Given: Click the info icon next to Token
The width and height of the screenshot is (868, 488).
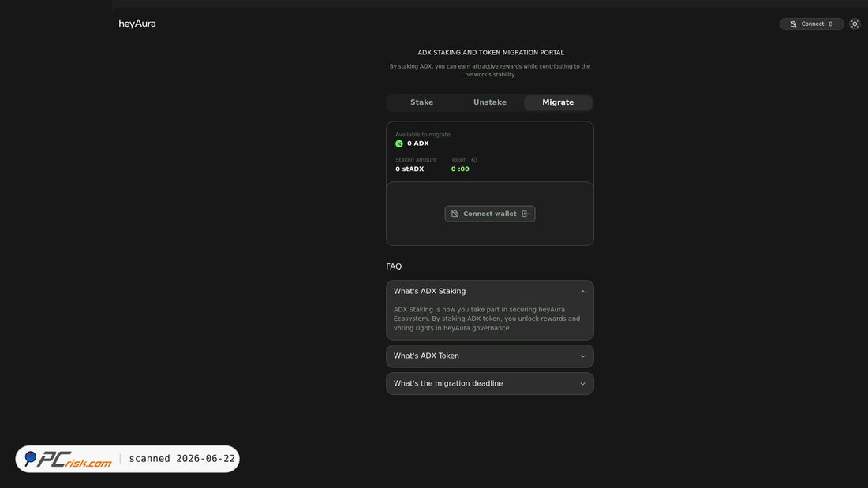Looking at the screenshot, I should click(474, 160).
